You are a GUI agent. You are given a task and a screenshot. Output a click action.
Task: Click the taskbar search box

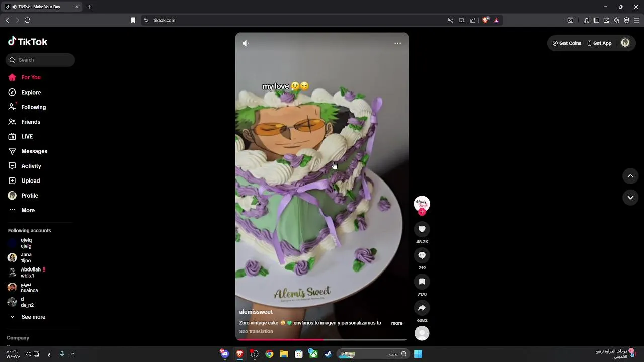click(372, 354)
